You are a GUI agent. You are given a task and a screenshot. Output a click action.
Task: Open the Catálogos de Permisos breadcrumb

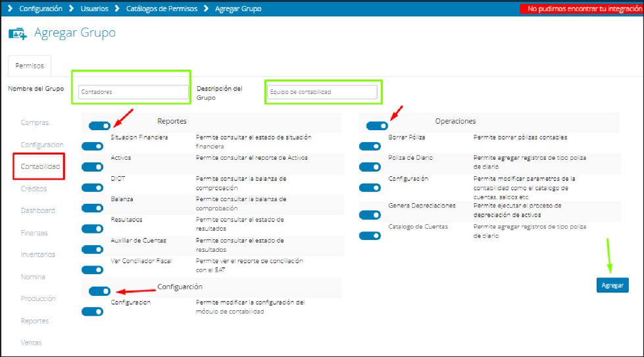tap(162, 9)
